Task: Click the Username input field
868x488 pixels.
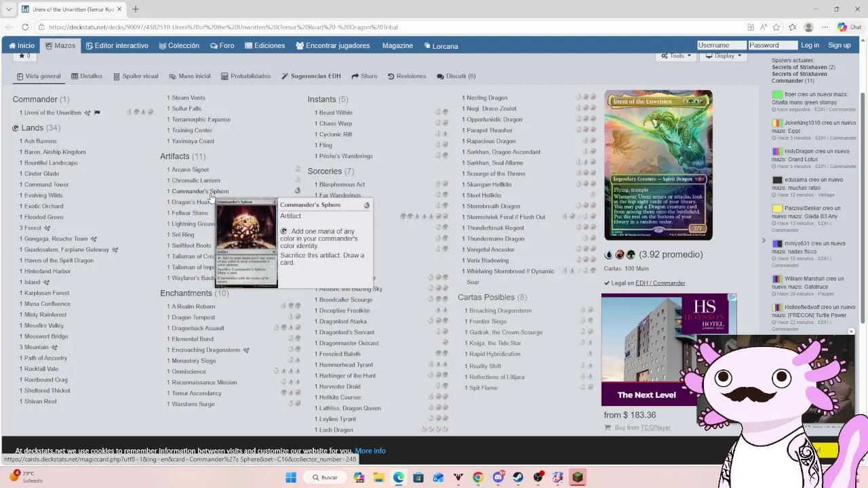Action: coord(722,45)
